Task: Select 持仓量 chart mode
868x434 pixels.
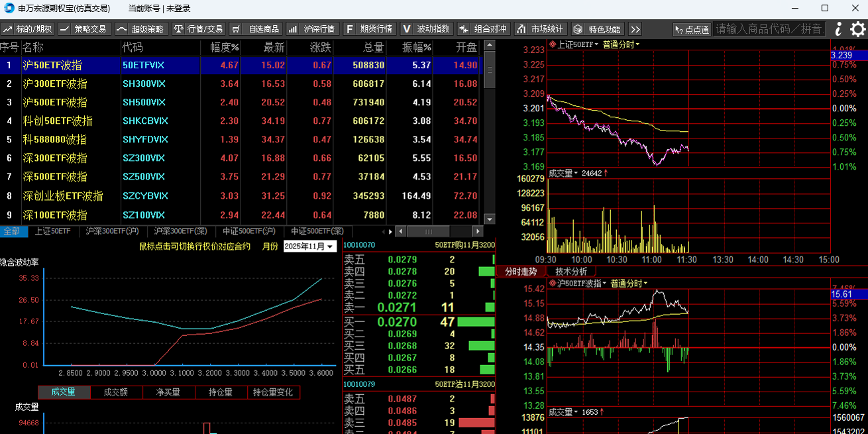Action: tap(221, 392)
